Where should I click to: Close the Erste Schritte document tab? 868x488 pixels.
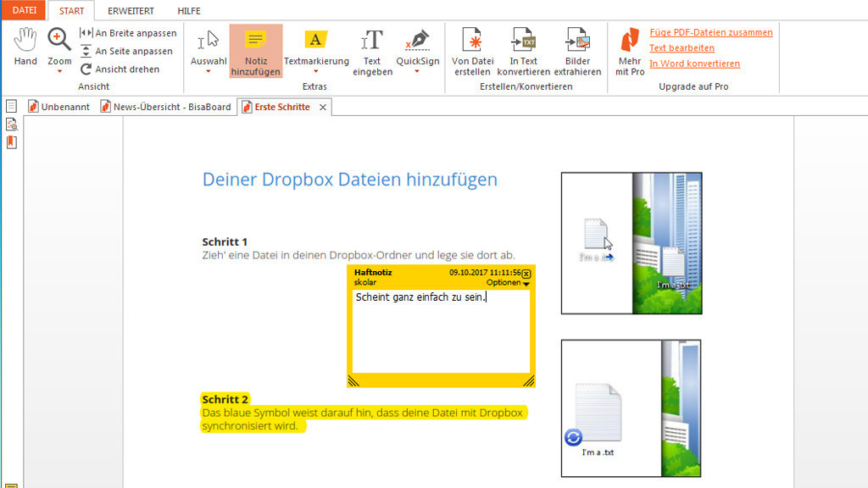pos(322,108)
